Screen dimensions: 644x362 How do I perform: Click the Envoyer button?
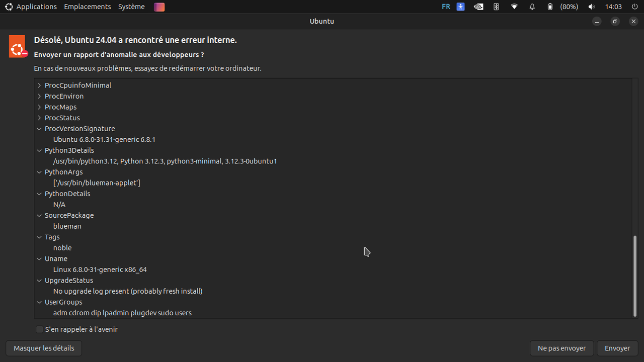click(617, 348)
